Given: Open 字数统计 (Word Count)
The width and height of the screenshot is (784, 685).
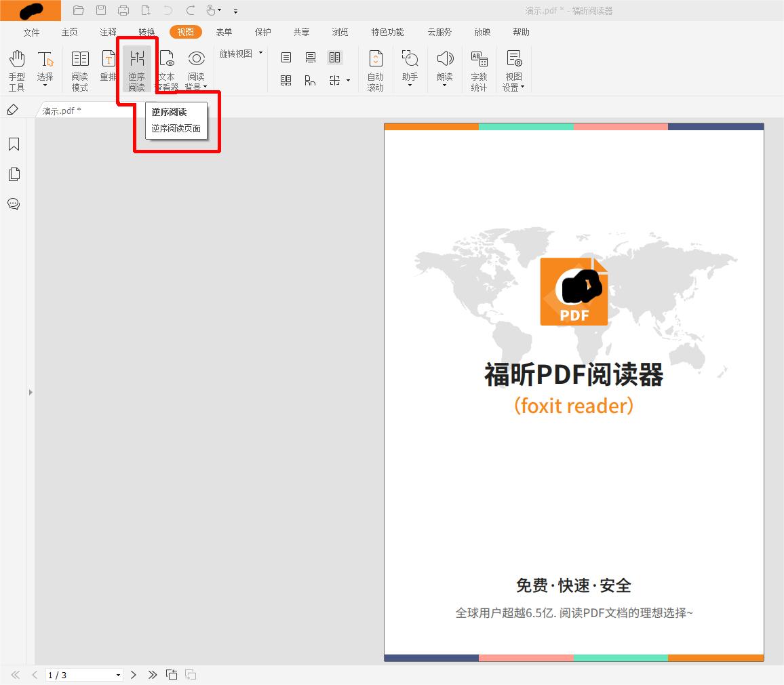Looking at the screenshot, I should click(x=479, y=68).
